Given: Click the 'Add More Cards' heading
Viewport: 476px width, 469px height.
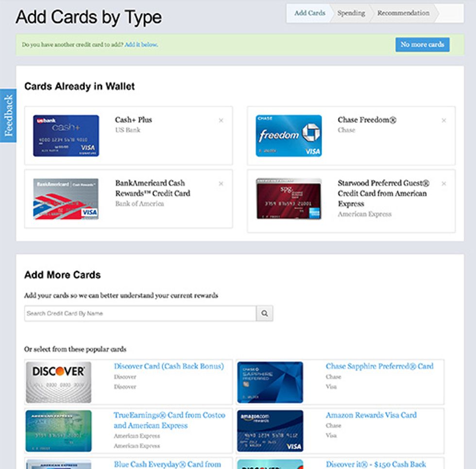Looking at the screenshot, I should (x=63, y=275).
